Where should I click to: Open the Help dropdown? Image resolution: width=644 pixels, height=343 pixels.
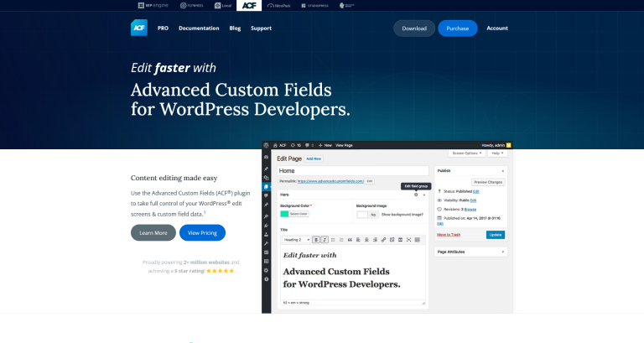(498, 153)
